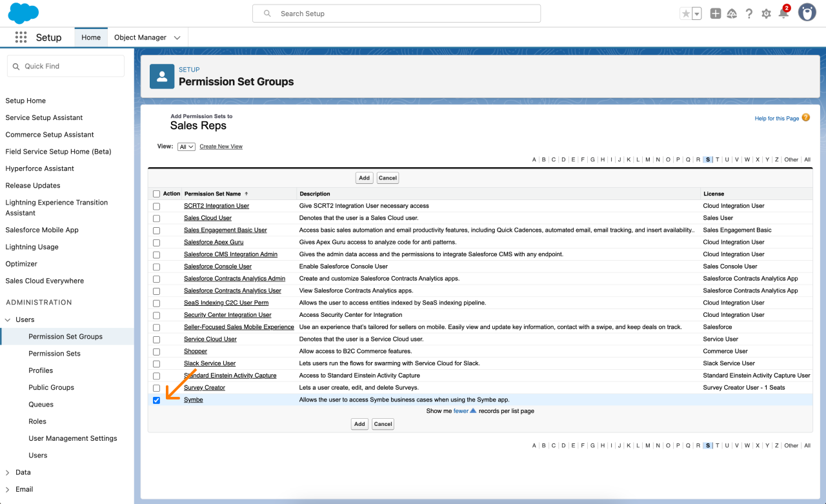The height and width of the screenshot is (504, 826).
Task: Click the top Add button
Action: [365, 177]
